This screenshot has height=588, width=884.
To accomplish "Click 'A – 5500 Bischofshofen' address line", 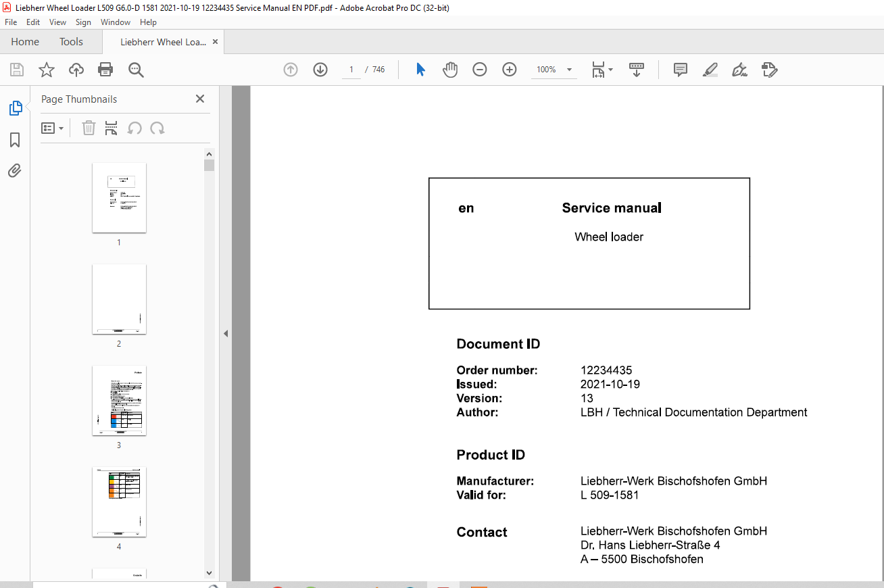I will click(x=642, y=560).
